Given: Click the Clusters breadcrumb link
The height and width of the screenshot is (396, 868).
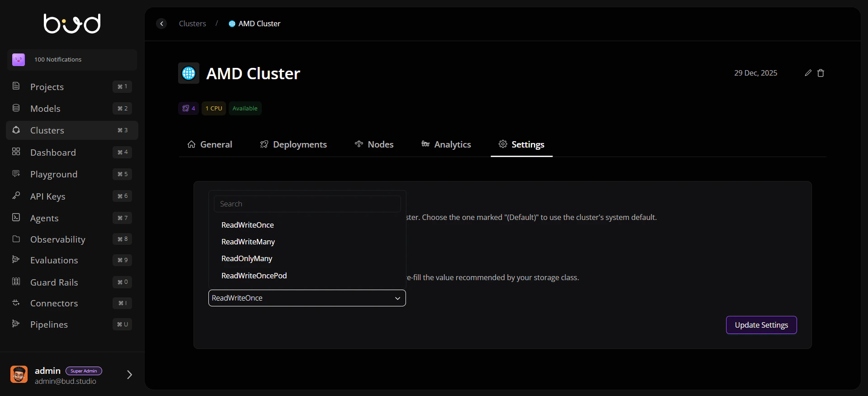Looking at the screenshot, I should [192, 24].
